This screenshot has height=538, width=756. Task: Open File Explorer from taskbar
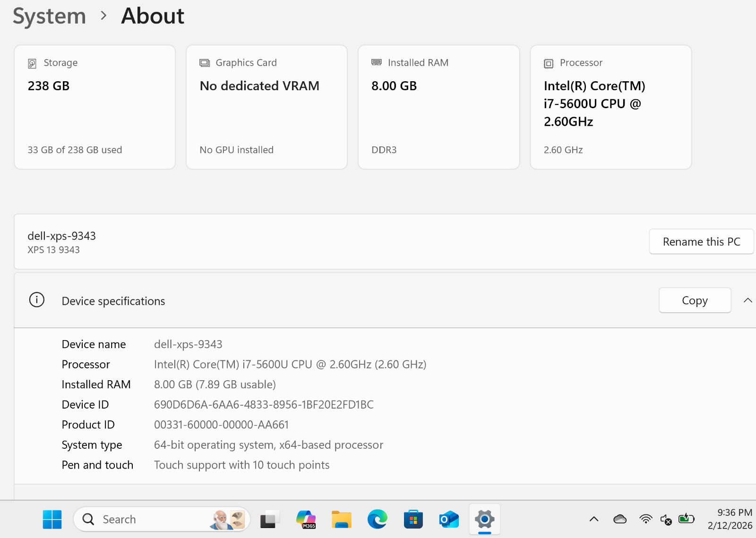coord(342,520)
